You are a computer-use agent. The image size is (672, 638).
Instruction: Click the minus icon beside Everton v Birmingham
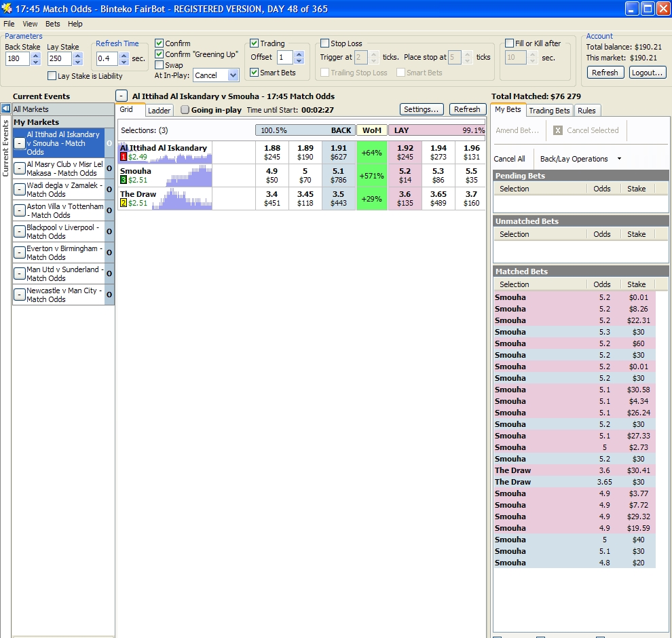point(19,252)
